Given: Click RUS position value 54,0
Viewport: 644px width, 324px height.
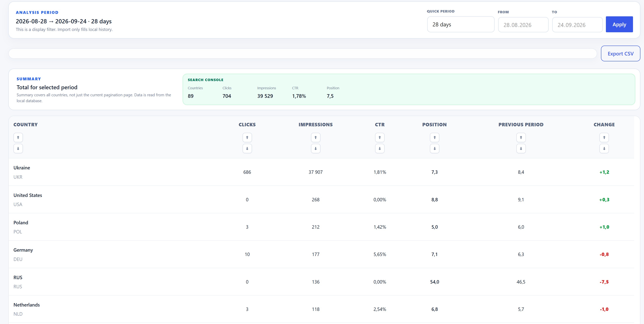Looking at the screenshot, I should [434, 282].
